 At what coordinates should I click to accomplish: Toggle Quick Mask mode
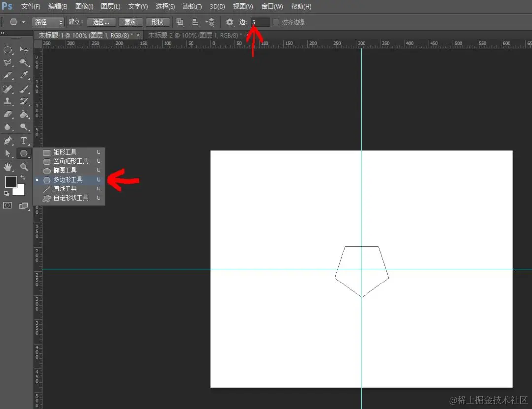click(7, 206)
